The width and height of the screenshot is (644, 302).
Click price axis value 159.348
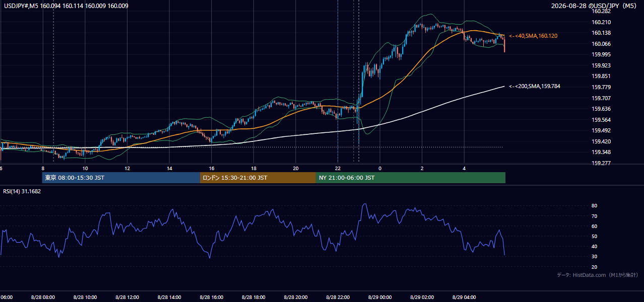[601, 153]
